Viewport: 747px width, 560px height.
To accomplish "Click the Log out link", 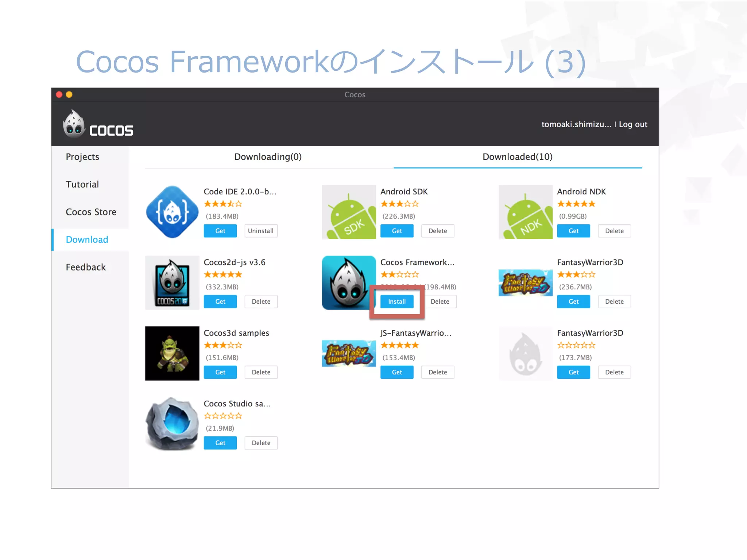I will [633, 124].
